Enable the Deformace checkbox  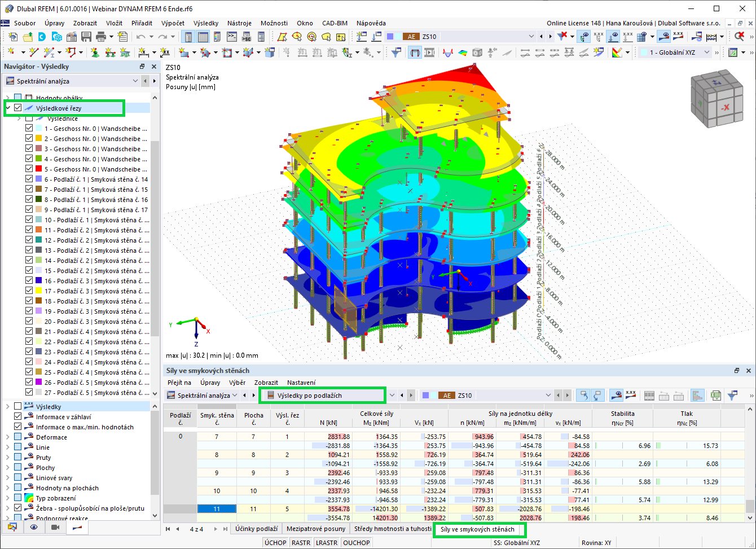18,437
